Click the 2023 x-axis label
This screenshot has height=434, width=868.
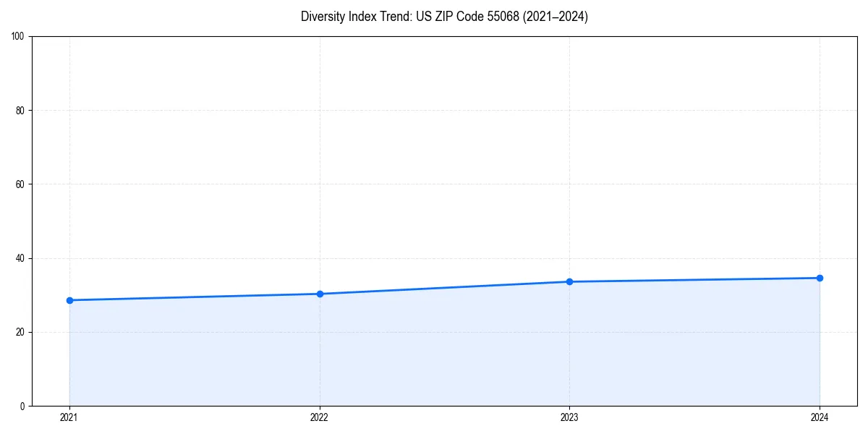(x=570, y=417)
